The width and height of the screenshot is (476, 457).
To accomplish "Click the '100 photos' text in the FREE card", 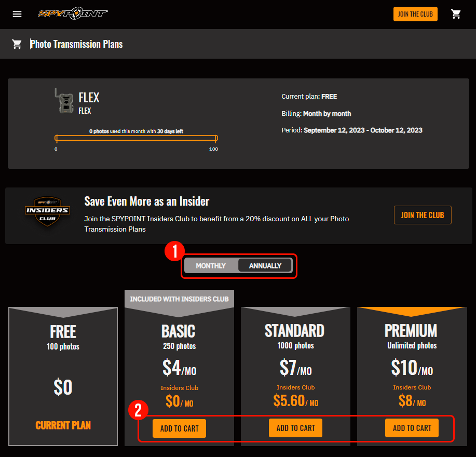I will tap(63, 347).
